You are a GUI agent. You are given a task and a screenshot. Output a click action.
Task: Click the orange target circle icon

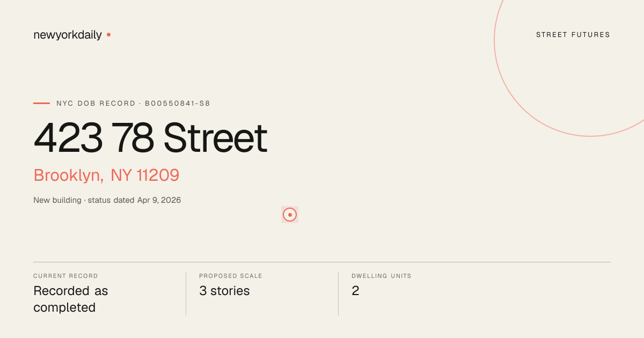click(290, 215)
